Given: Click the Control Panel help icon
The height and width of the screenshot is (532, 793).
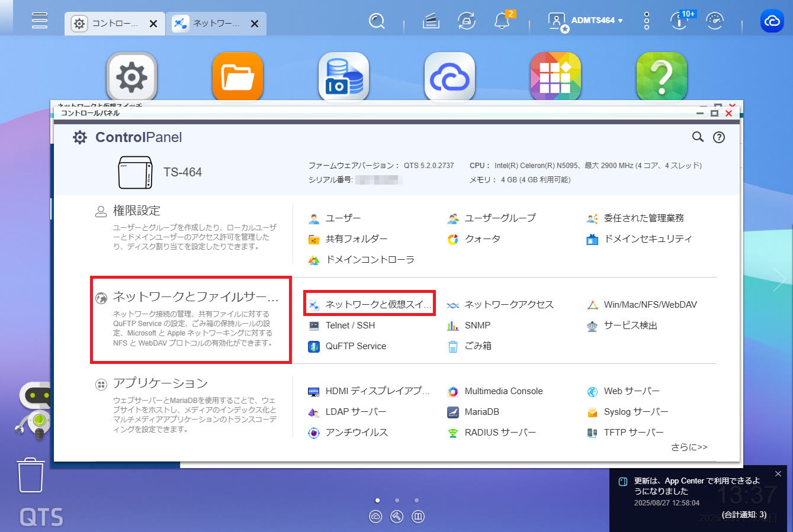Looking at the screenshot, I should (x=719, y=137).
